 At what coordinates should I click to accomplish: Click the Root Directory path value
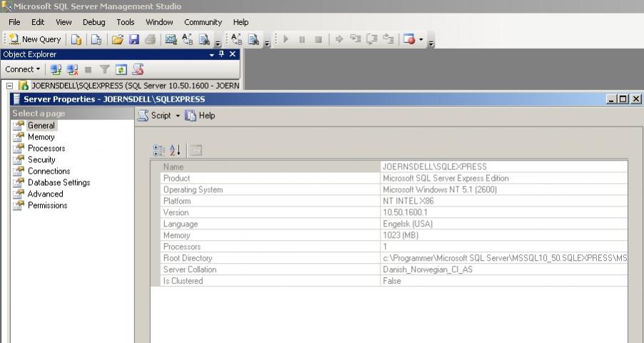point(505,258)
